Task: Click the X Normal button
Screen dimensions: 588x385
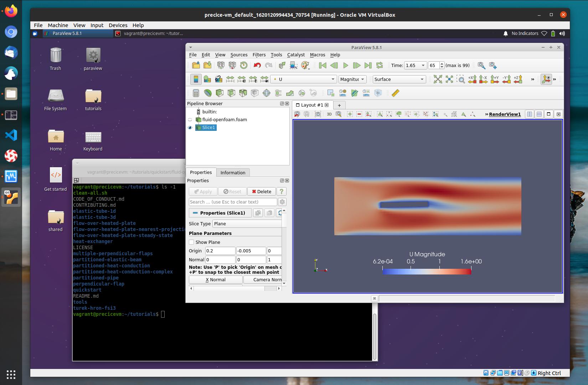Action: (x=215, y=279)
